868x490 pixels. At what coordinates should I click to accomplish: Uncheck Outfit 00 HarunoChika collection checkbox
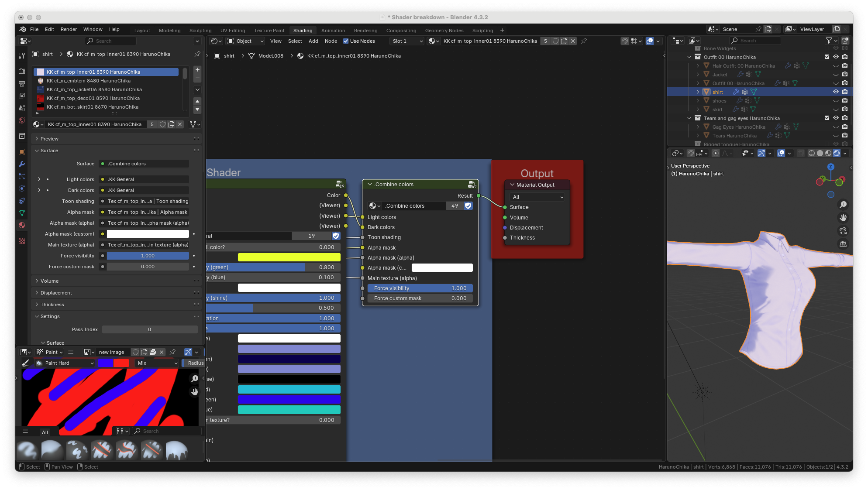click(x=827, y=57)
